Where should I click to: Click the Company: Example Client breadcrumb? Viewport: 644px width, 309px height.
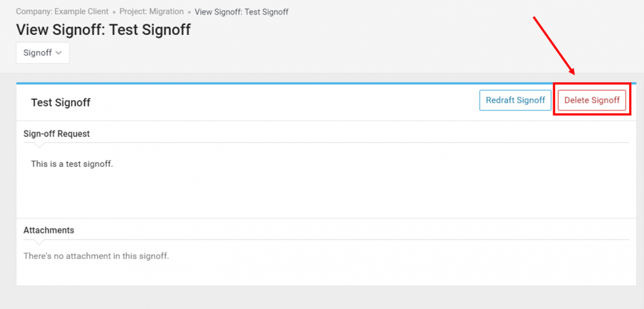pos(62,12)
